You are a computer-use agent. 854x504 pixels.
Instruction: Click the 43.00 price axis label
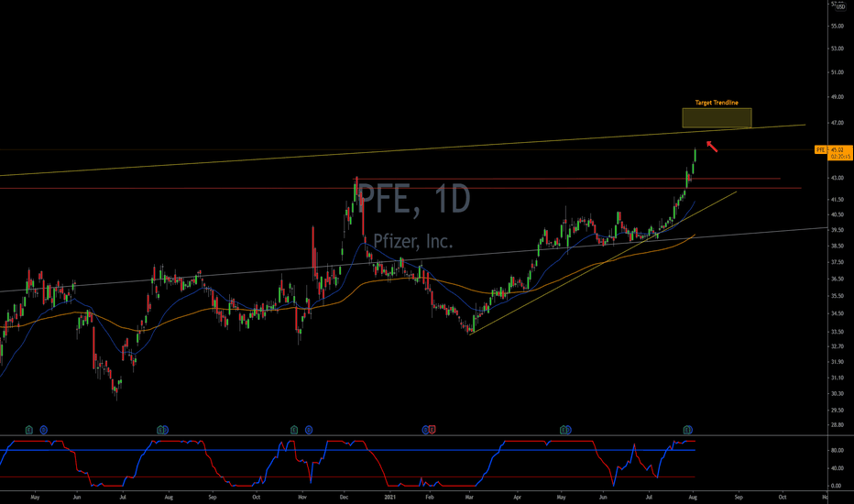[x=838, y=178]
